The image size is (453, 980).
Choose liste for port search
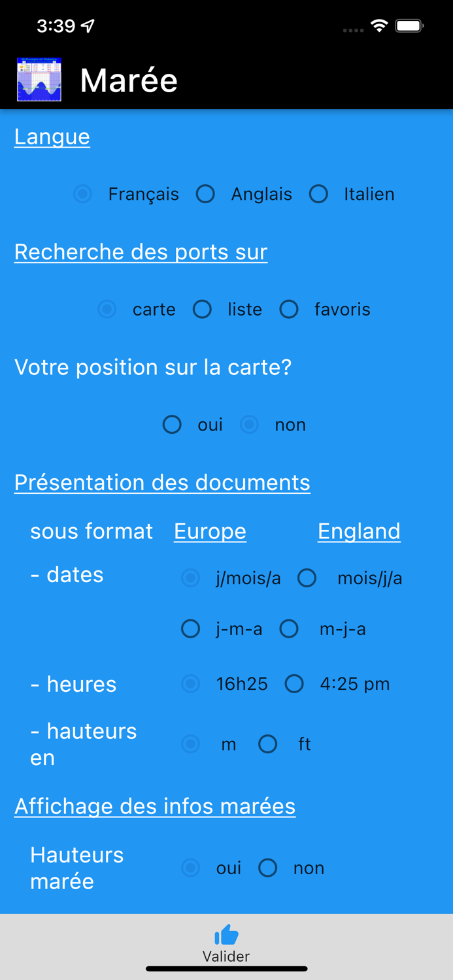pyautogui.click(x=202, y=309)
